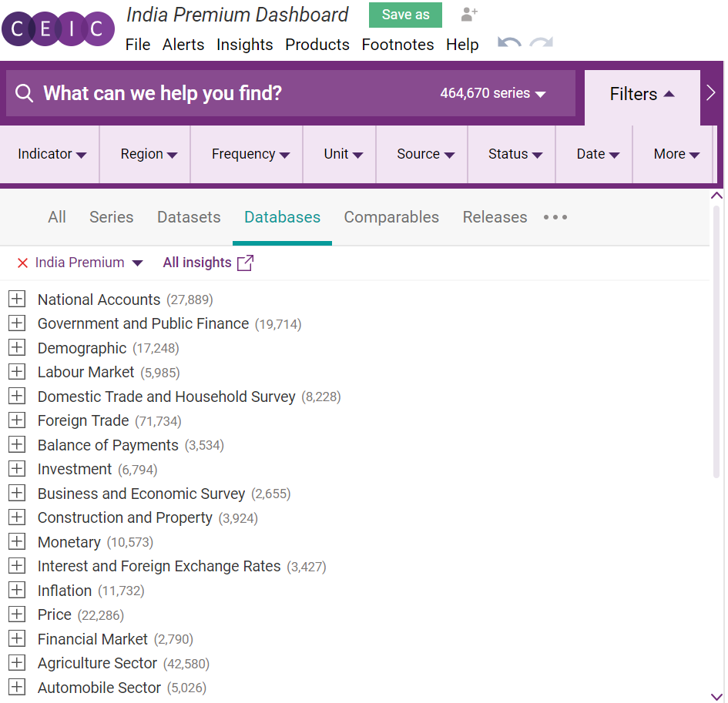The width and height of the screenshot is (728, 703).
Task: Click the India Premium Dashboard title
Action: coord(237,15)
